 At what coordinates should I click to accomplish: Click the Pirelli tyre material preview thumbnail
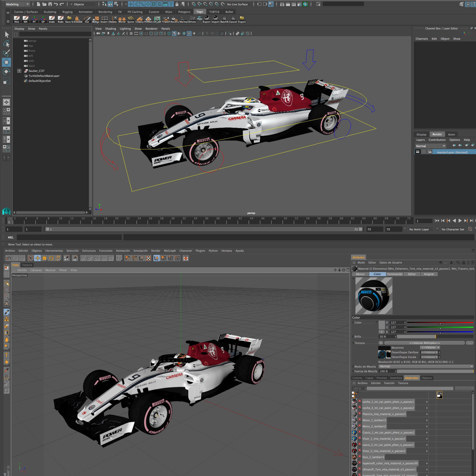pos(374,296)
